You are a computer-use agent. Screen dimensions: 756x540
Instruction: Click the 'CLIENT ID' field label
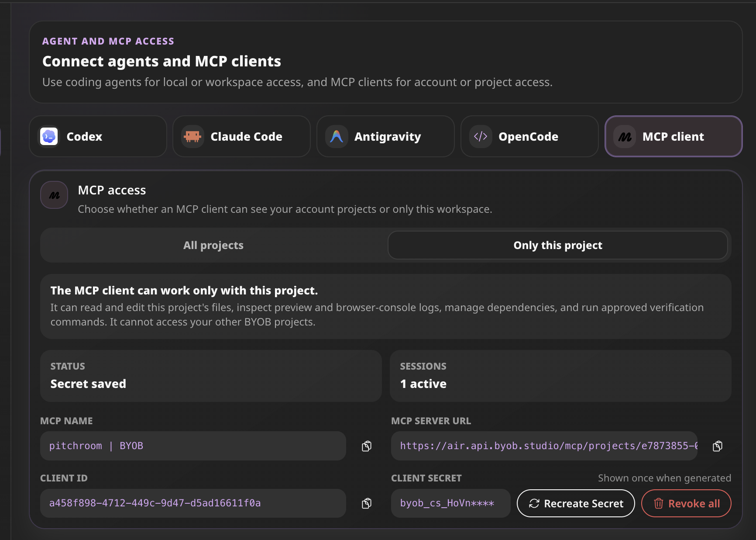coord(64,478)
